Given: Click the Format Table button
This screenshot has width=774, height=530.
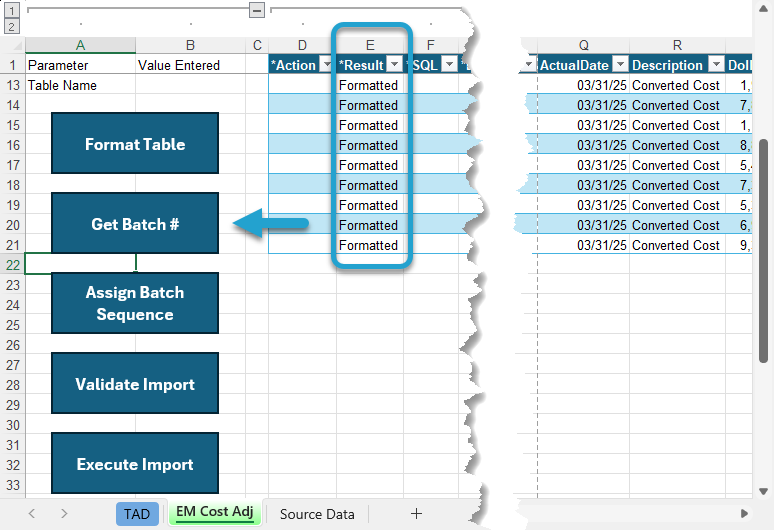Looking at the screenshot, I should 135,143.
